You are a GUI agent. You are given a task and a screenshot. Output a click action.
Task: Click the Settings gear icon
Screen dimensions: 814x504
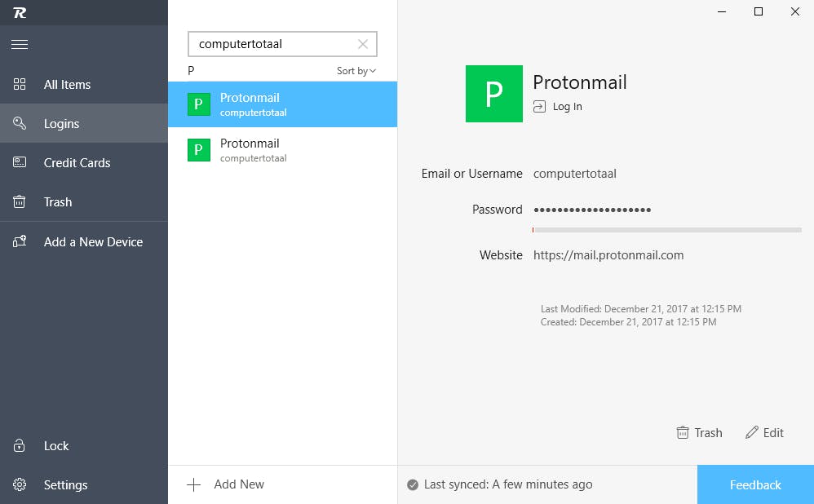[x=20, y=484]
